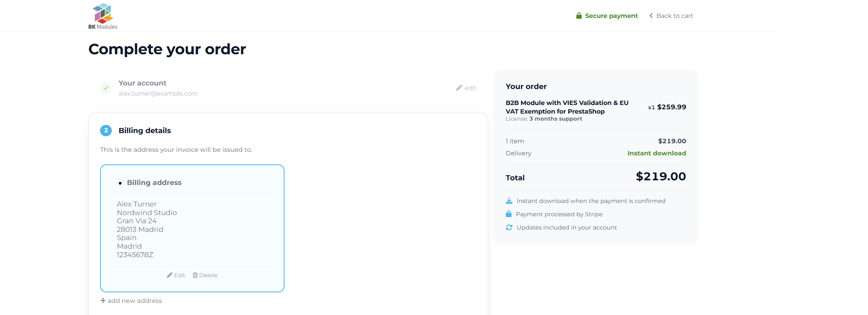The image size is (868, 315).
Task: Click the trash icon in billing address card
Action: (195, 275)
